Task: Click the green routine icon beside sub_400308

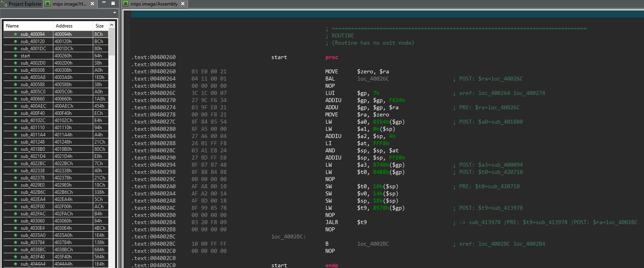Action: 16,70
